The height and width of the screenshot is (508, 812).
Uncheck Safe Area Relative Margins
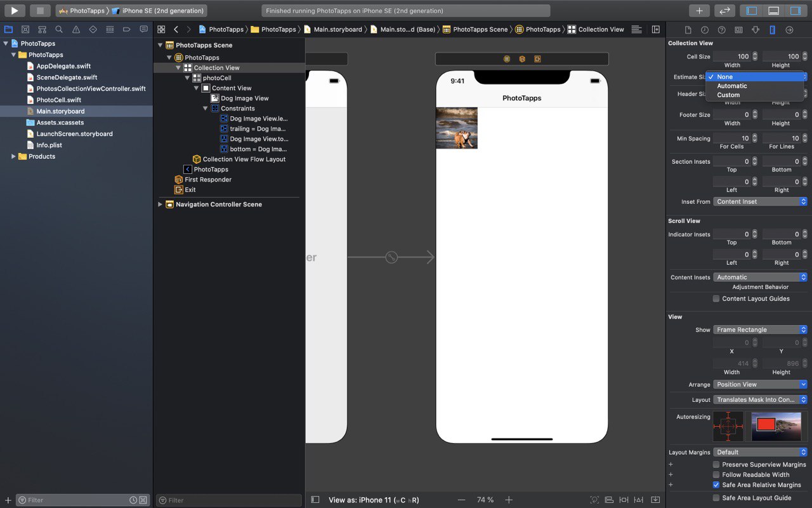click(x=716, y=485)
